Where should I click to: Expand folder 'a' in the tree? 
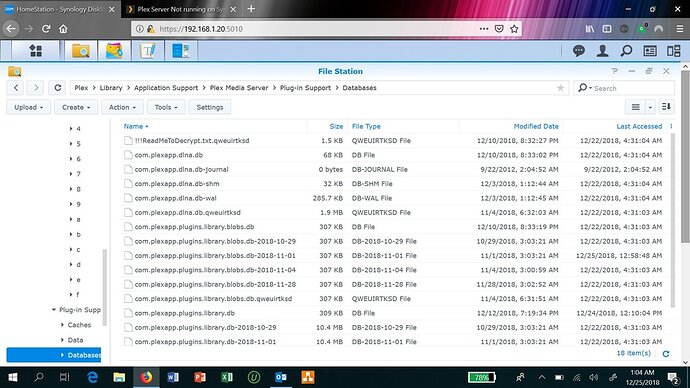click(70, 219)
